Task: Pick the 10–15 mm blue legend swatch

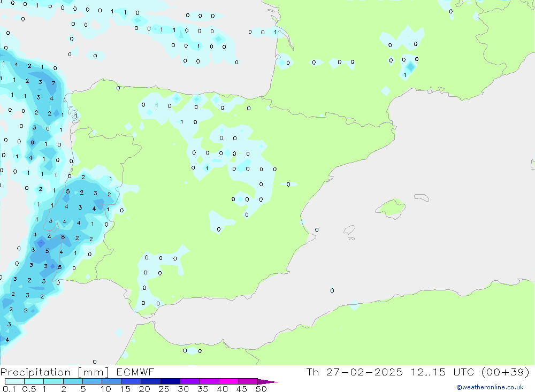Action: [x=111, y=381]
